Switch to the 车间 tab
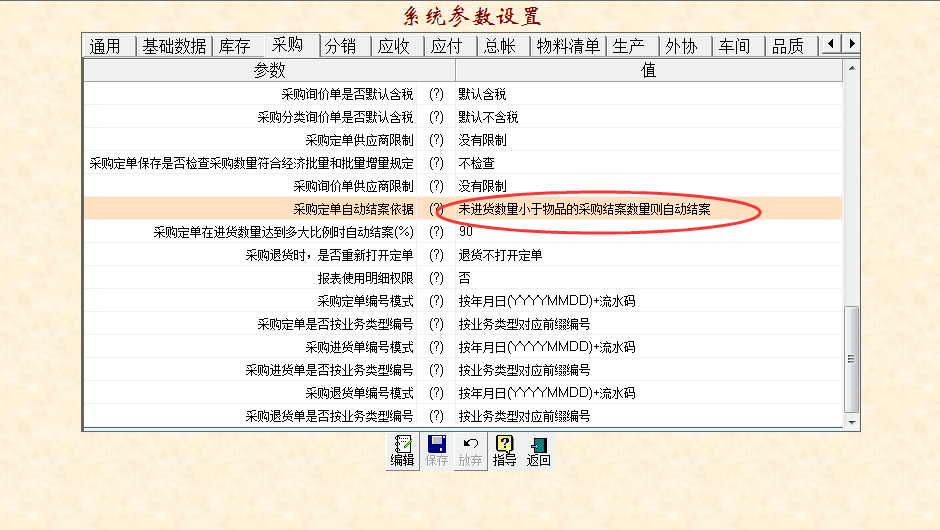940x530 pixels. tap(739, 46)
